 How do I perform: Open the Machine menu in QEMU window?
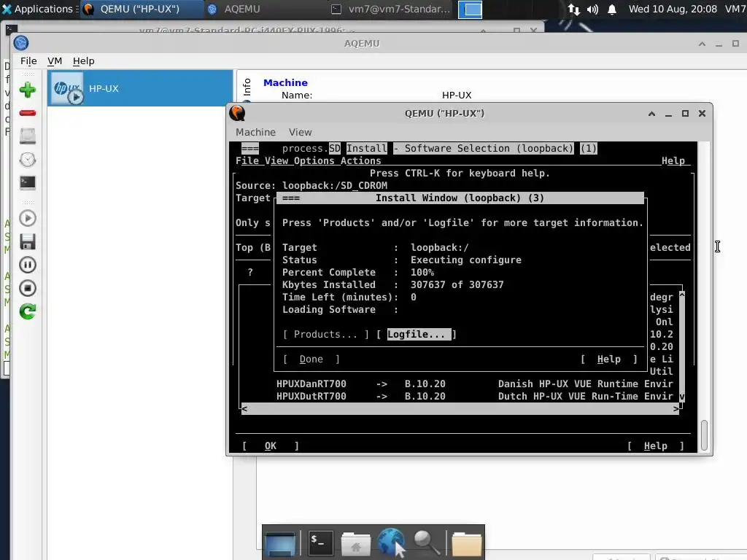coord(255,132)
